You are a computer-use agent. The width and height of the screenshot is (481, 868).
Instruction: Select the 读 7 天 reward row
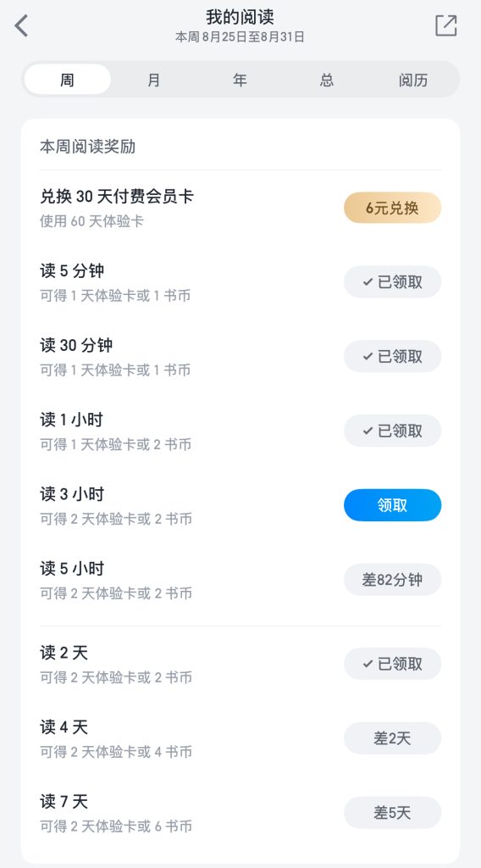240,813
